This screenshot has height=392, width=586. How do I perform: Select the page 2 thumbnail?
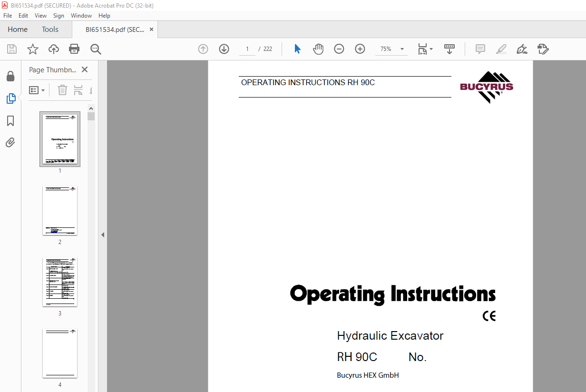tap(60, 211)
